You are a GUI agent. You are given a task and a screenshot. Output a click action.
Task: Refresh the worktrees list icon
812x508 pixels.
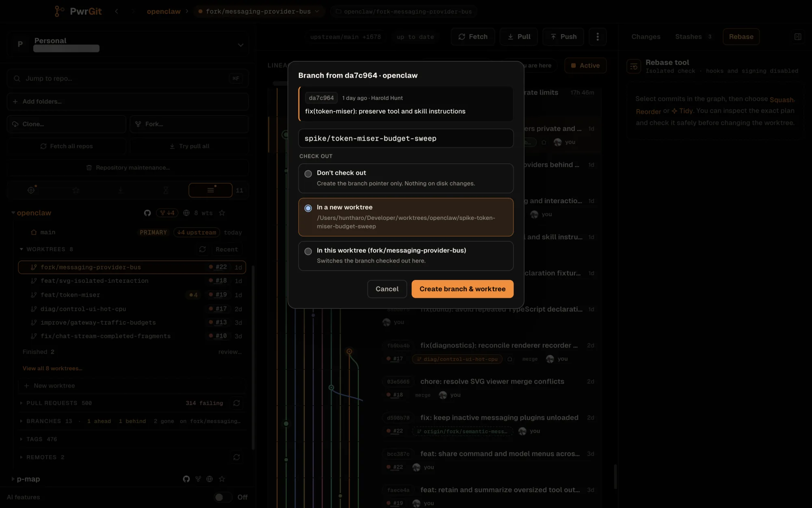click(202, 249)
